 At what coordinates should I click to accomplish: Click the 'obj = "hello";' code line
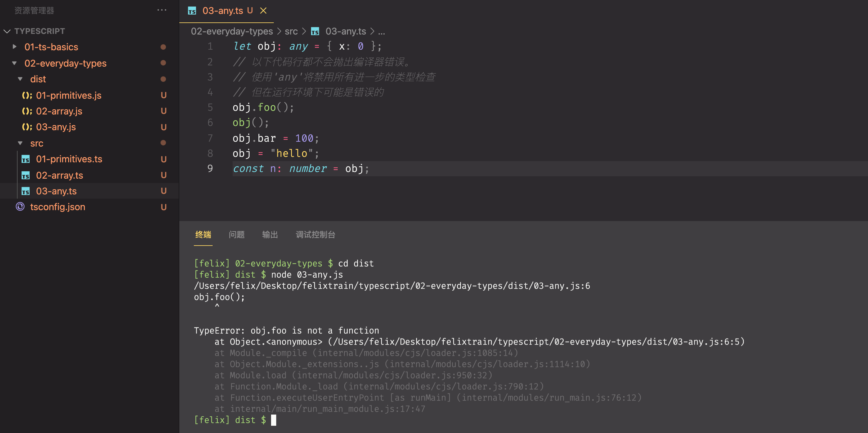[x=276, y=153]
